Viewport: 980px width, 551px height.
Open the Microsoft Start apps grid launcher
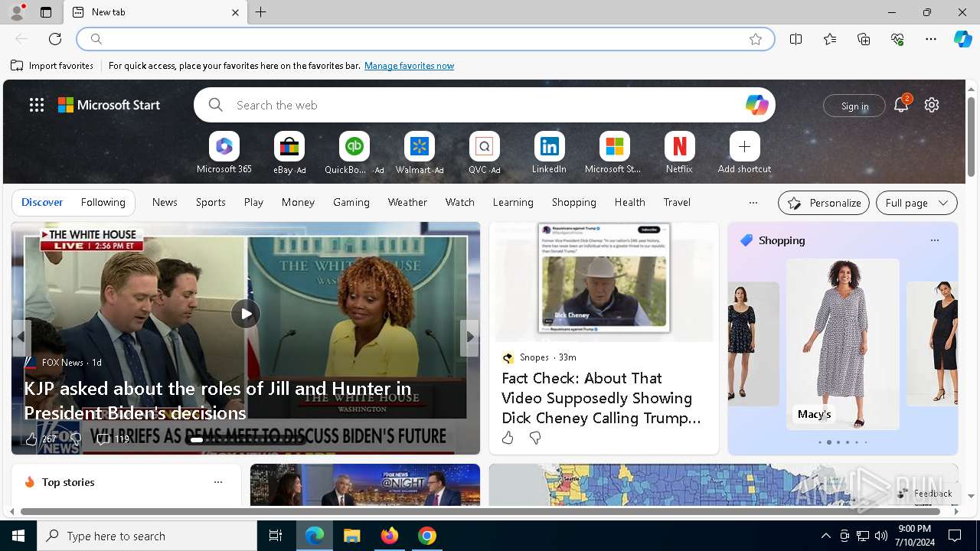[x=37, y=105]
